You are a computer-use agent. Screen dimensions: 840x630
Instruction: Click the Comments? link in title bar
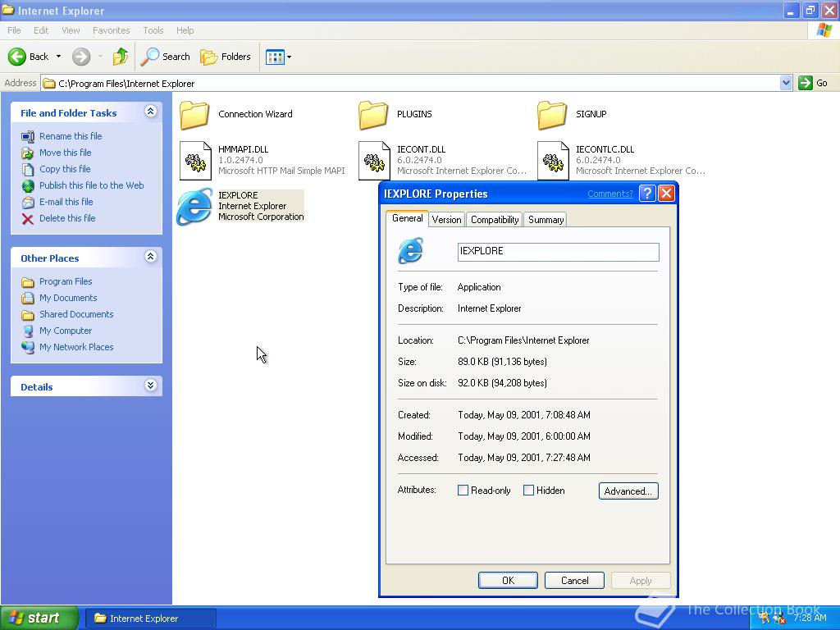click(610, 194)
